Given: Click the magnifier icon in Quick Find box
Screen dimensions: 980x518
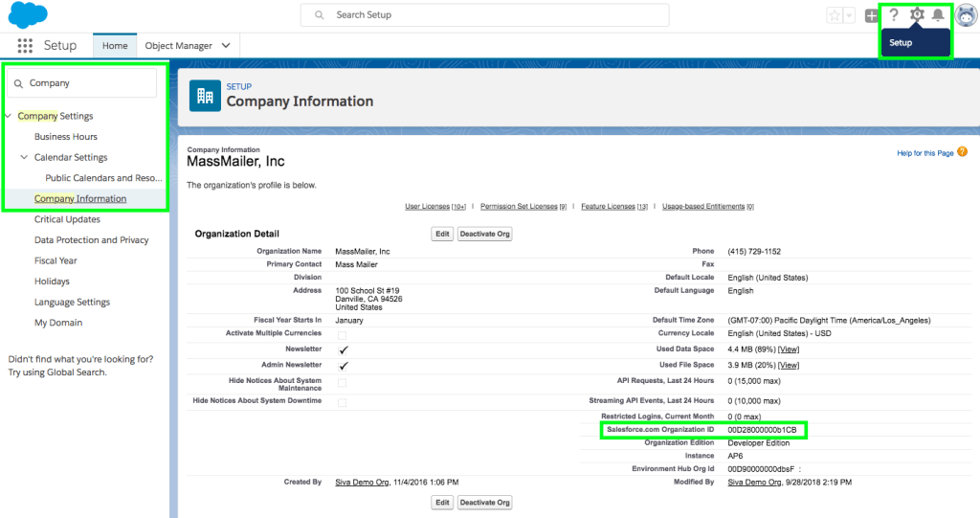Looking at the screenshot, I should pos(18,83).
